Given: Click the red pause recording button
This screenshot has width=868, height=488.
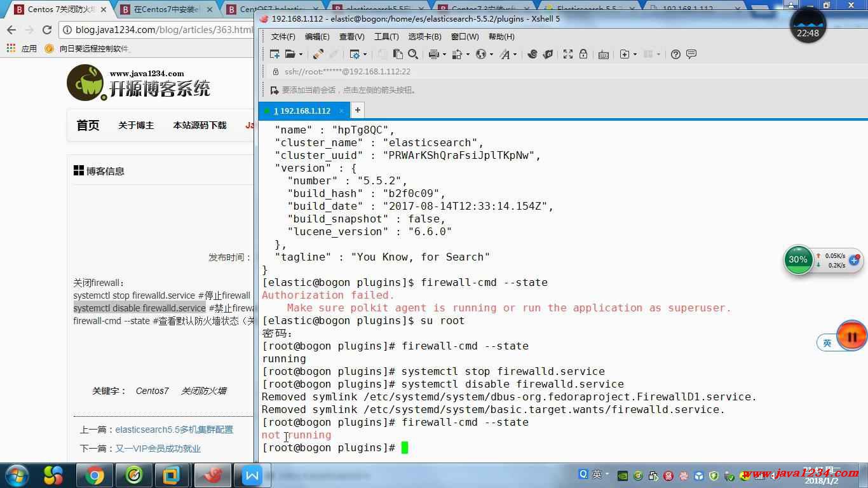Looking at the screenshot, I should point(852,337).
